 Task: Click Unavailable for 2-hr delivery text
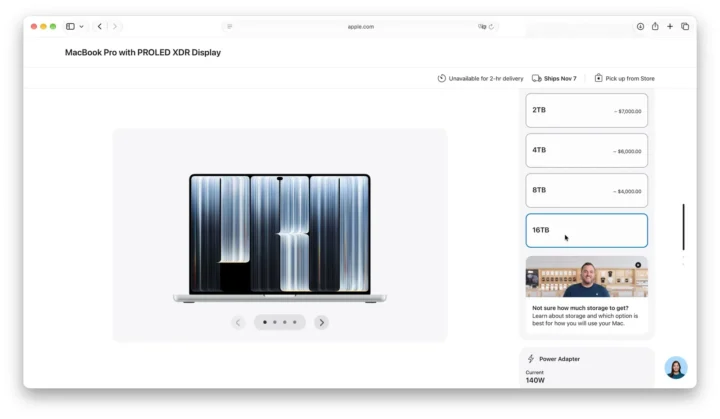pos(486,79)
